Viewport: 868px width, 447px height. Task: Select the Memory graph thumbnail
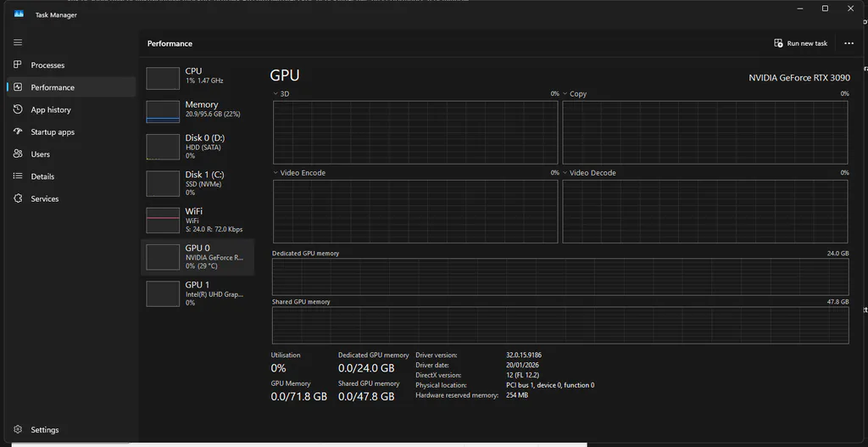coord(163,111)
